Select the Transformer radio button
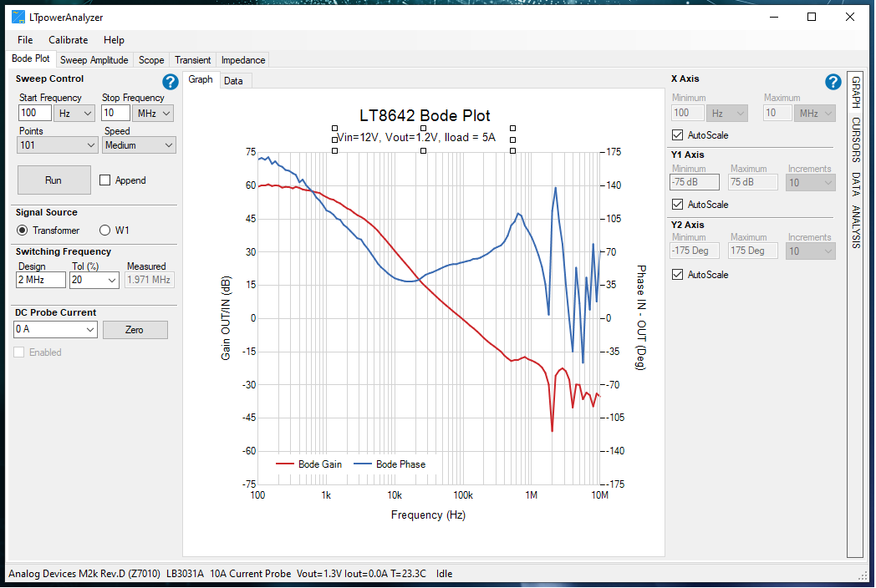The width and height of the screenshot is (876, 588). click(23, 231)
